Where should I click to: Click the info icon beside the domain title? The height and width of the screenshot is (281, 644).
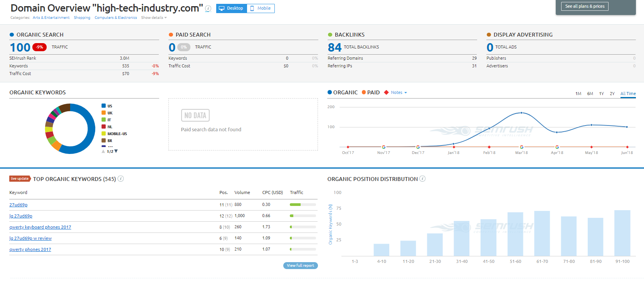(208, 8)
